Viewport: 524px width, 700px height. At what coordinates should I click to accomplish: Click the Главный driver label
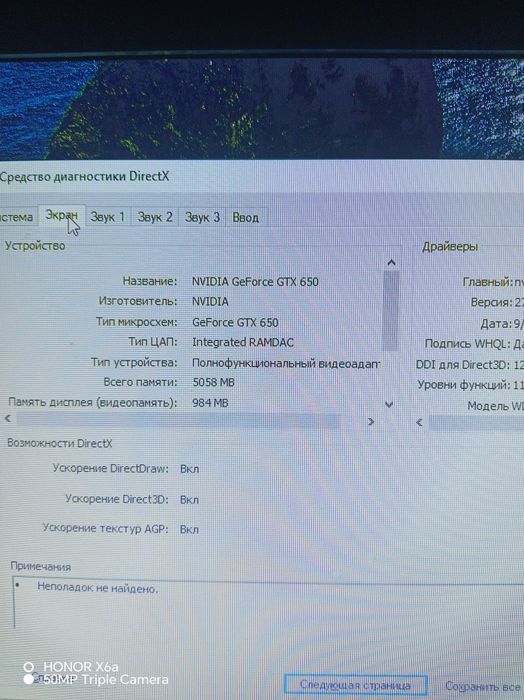[487, 282]
